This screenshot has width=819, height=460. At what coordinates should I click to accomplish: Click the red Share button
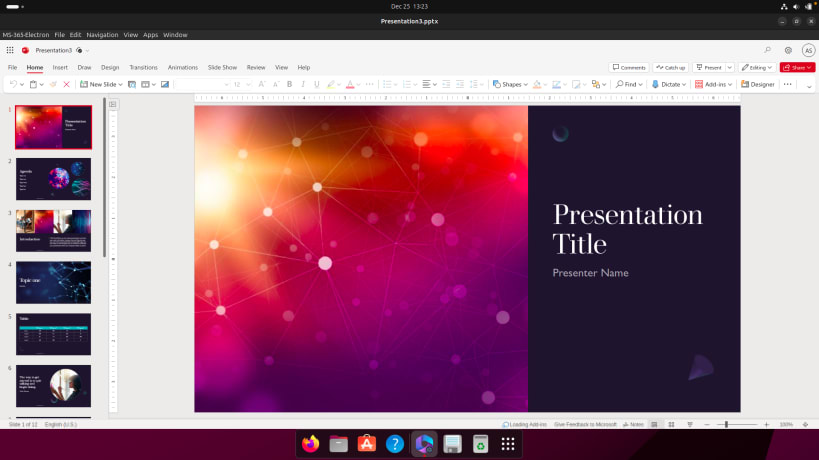797,67
